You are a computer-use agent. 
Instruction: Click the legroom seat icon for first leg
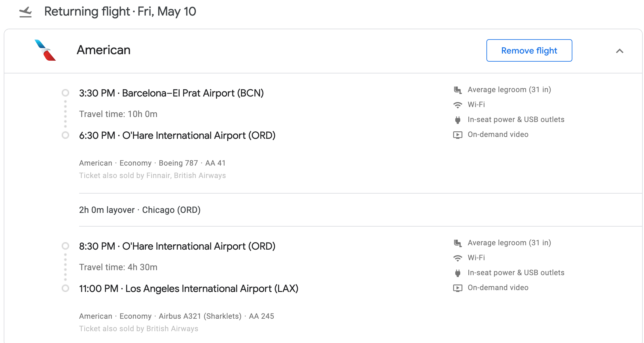point(457,90)
